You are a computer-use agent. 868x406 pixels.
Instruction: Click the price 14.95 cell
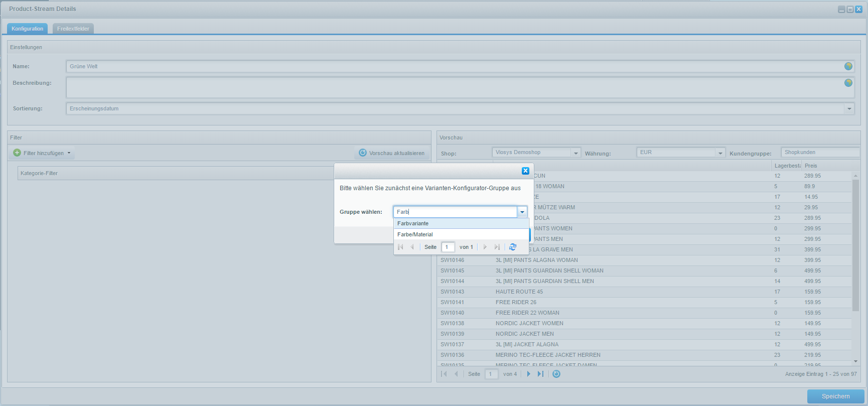click(x=811, y=197)
